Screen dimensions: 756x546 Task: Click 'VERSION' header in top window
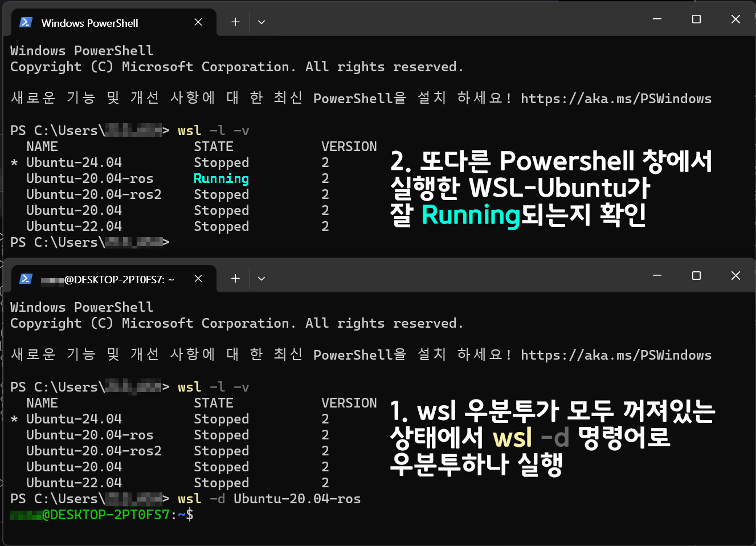click(349, 146)
